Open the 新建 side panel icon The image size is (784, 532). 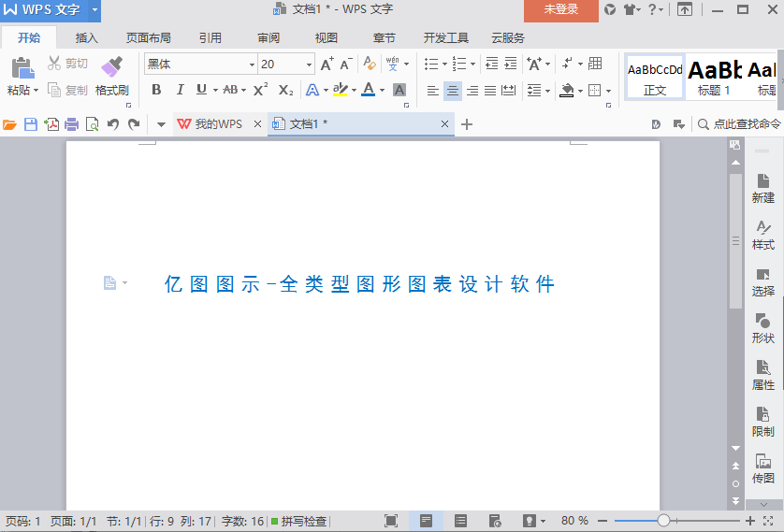click(x=763, y=188)
